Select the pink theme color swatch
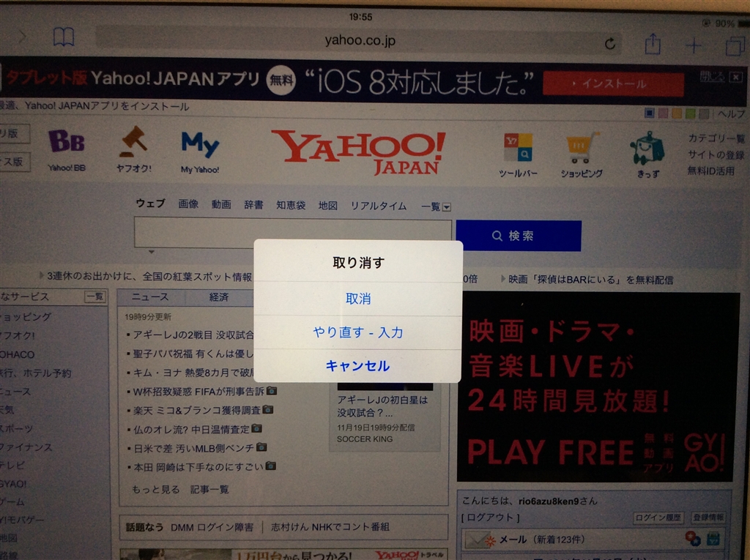The height and width of the screenshot is (560, 750). 663,113
